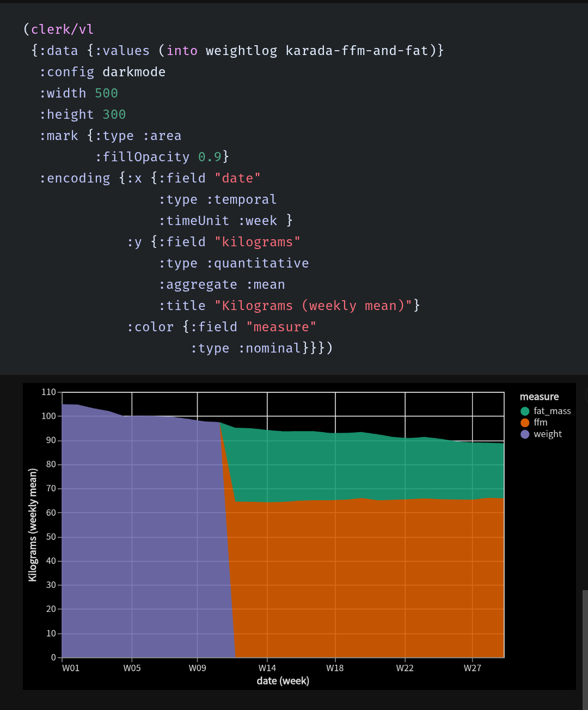The width and height of the screenshot is (588, 710).
Task: Click the :temporal keyword in code
Action: (241, 199)
